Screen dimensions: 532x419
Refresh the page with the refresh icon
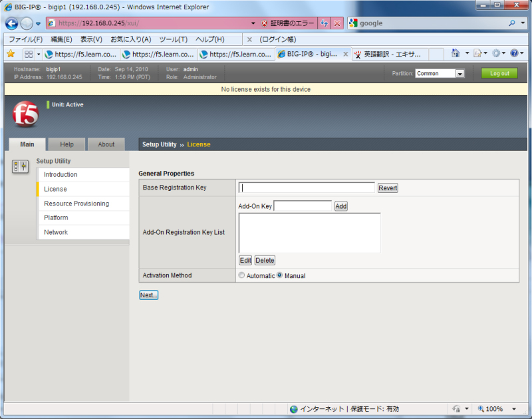[325, 23]
